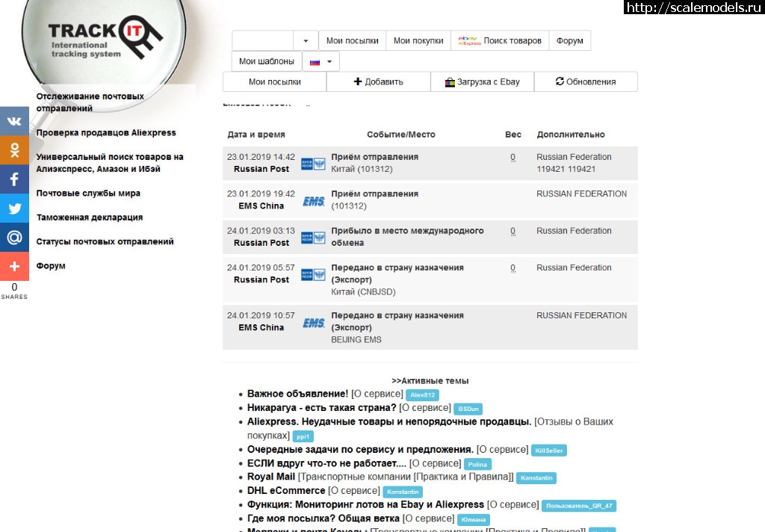Open Мои шаблоны button
This screenshot has width=765, height=532.
pos(267,62)
